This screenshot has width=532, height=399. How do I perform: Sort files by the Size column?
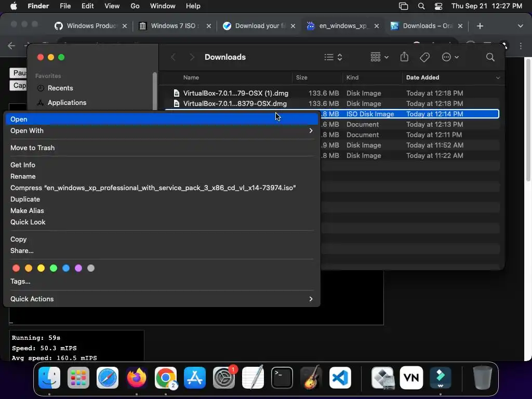(x=302, y=78)
